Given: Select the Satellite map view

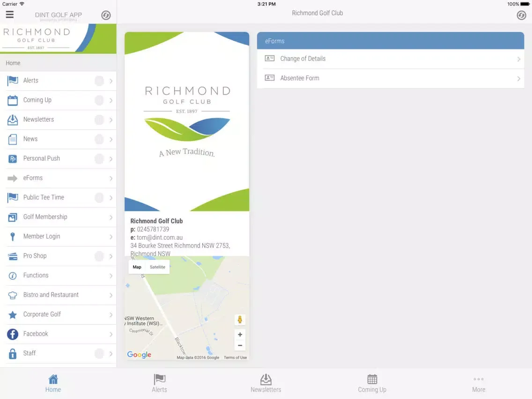Looking at the screenshot, I should [x=157, y=267].
